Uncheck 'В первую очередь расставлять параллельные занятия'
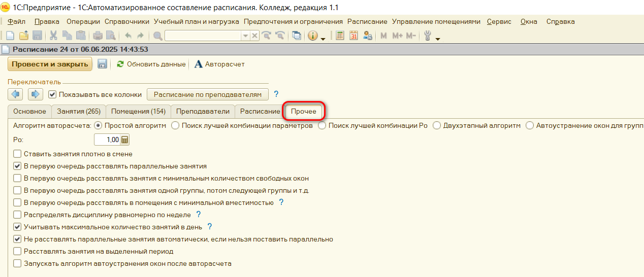The width and height of the screenshot is (644, 277). tap(17, 166)
